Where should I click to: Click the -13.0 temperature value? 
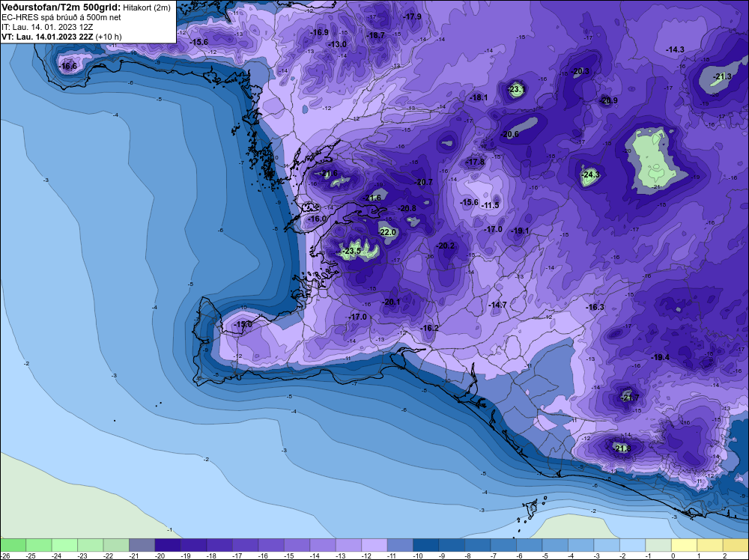(337, 44)
